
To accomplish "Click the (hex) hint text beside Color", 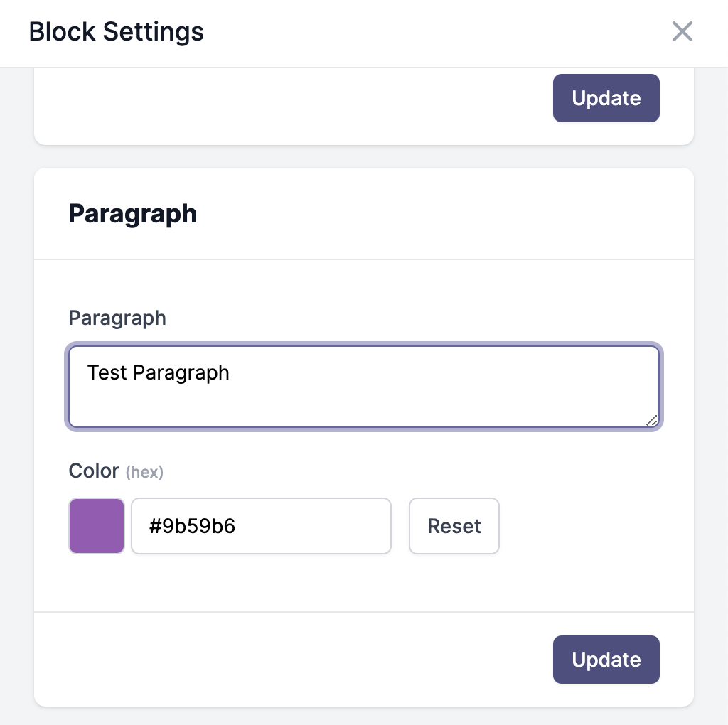I will click(144, 471).
